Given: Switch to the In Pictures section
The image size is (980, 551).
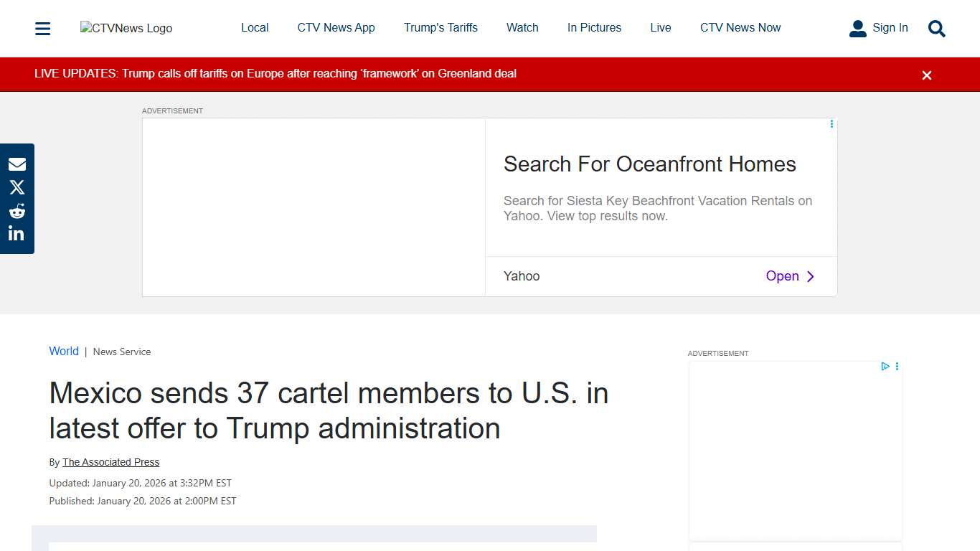Looking at the screenshot, I should (x=594, y=27).
